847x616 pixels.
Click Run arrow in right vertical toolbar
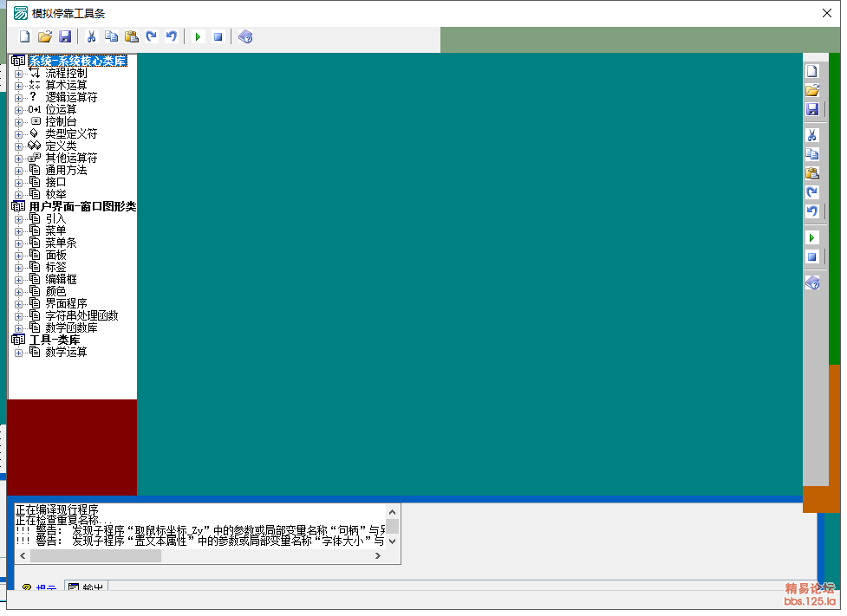click(811, 237)
